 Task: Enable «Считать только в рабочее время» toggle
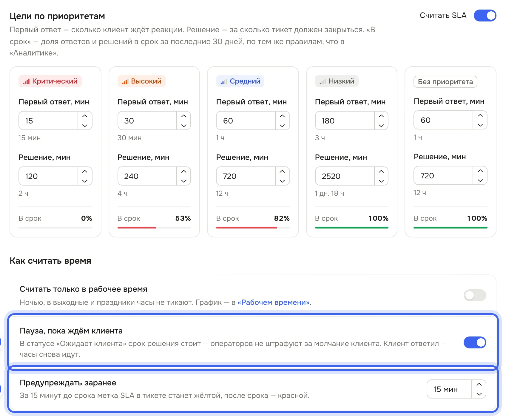[475, 295]
